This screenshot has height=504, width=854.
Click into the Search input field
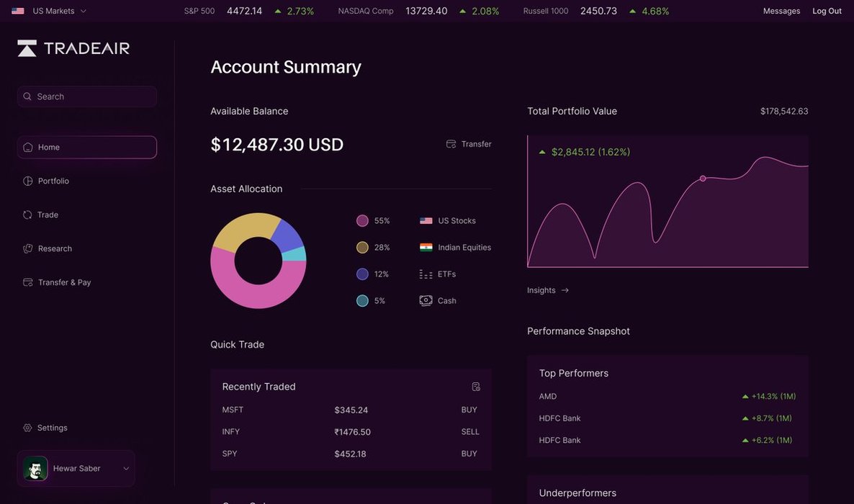pyautogui.click(x=94, y=96)
